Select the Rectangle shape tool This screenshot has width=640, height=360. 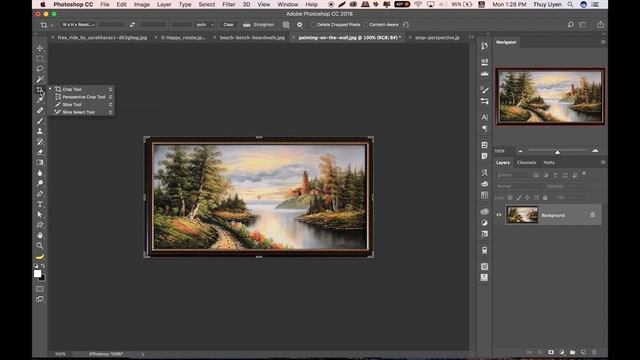point(40,225)
